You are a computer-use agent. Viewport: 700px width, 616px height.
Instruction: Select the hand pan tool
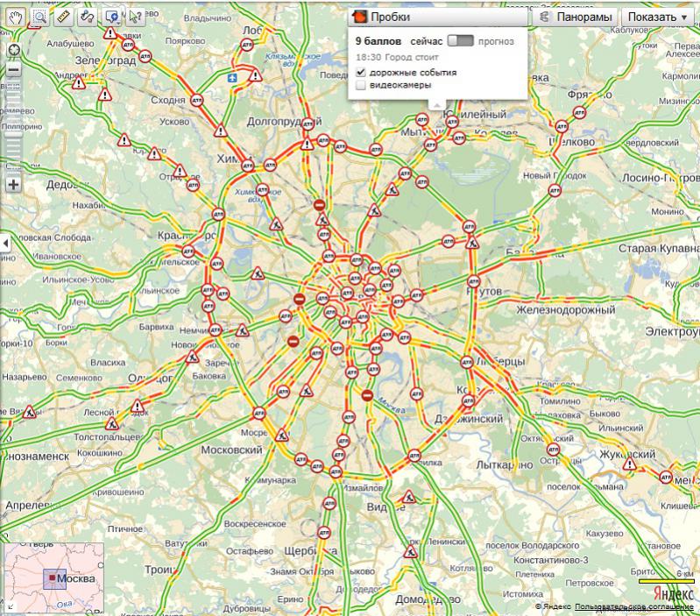[17, 18]
